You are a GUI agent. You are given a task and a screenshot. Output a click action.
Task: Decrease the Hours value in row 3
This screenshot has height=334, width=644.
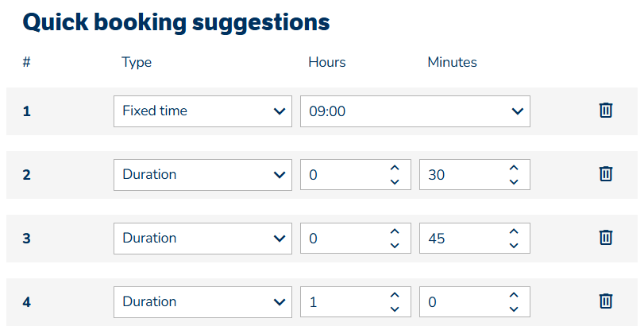[395, 246]
